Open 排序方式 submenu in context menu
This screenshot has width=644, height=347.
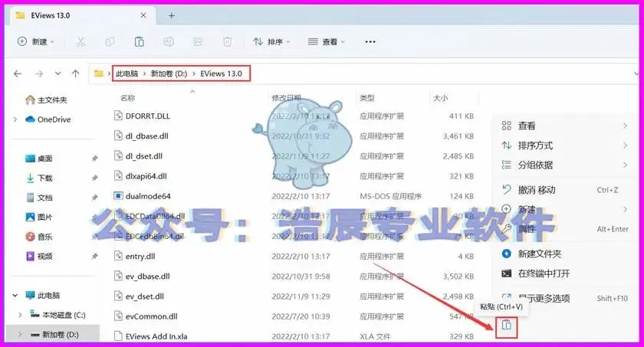pyautogui.click(x=565, y=146)
